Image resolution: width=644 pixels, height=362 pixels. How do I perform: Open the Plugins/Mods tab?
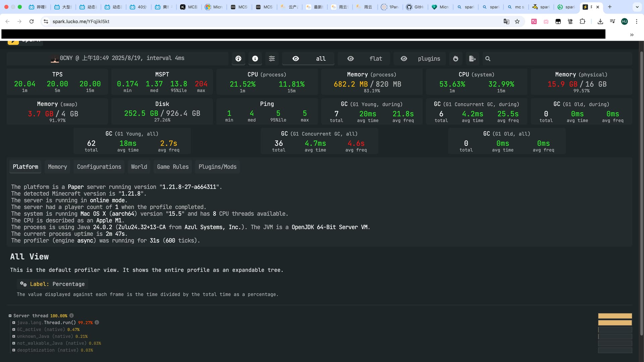point(217,167)
